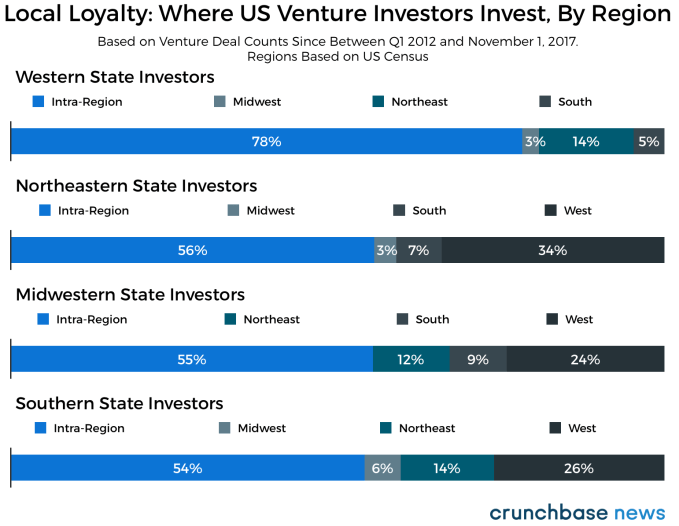Click the Local Loyalty chart title
Viewport: 679px width, 526px height.
coord(339,14)
